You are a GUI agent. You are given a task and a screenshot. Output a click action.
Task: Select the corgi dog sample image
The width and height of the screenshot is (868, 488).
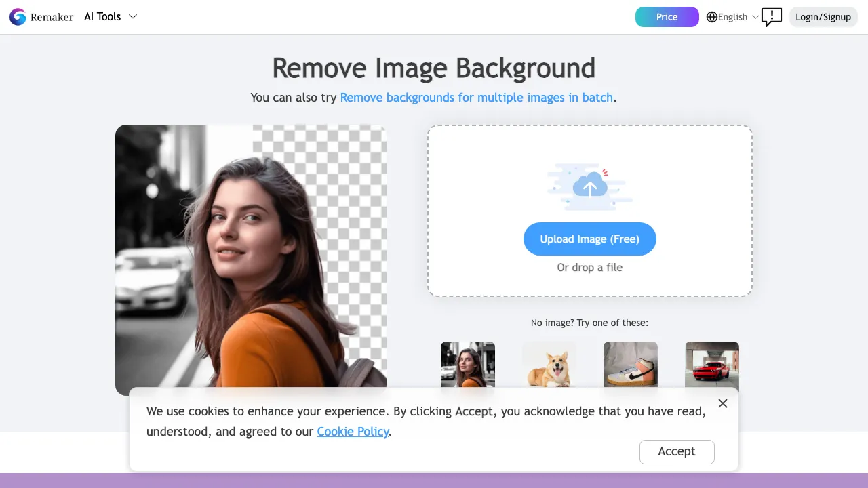click(x=549, y=366)
